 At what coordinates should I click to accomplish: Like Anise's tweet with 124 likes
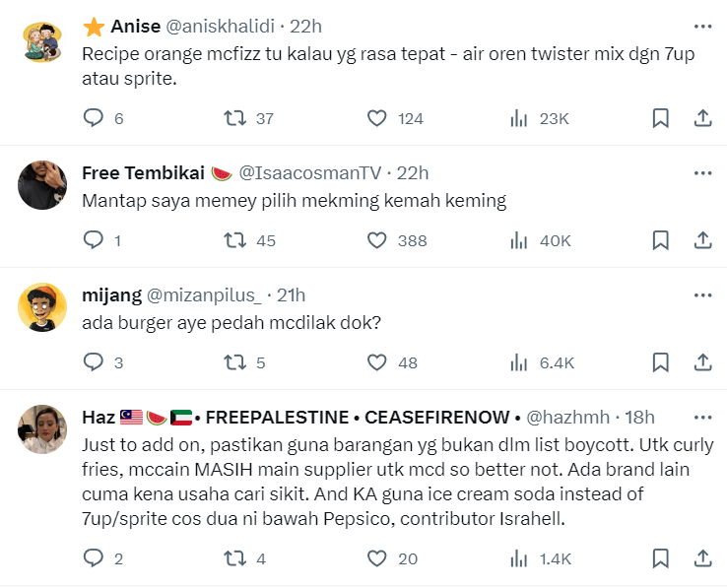(x=376, y=118)
